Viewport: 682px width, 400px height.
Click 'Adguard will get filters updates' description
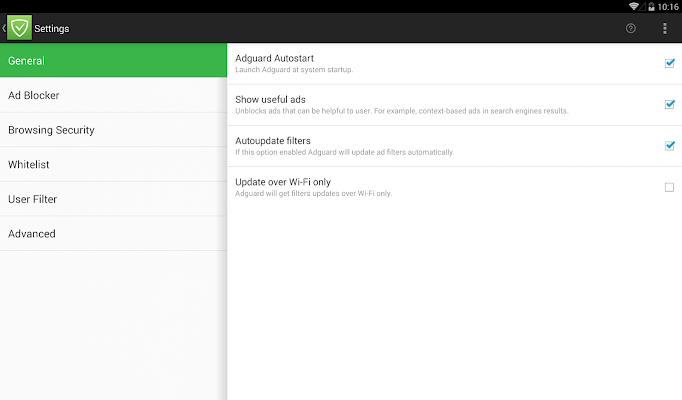[314, 193]
